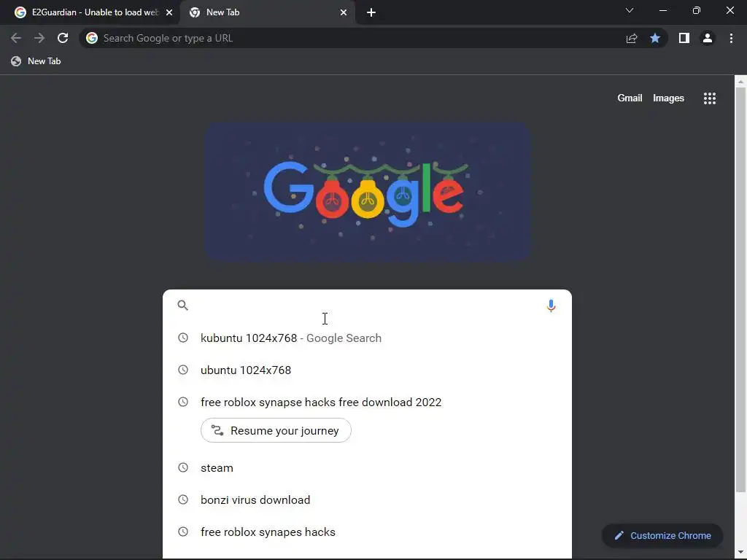
Task: Open the tab search dropdown chevron
Action: coord(630,10)
